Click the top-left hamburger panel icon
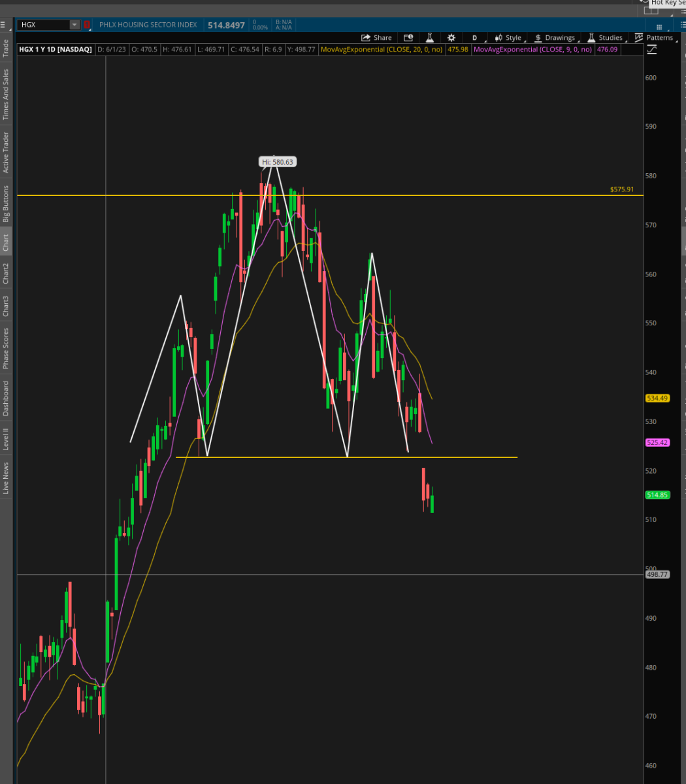This screenshot has height=784, width=686. (3, 25)
